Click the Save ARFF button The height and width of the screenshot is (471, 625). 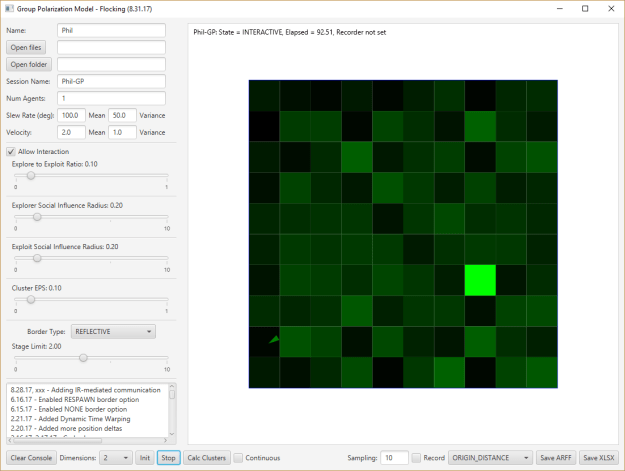pyautogui.click(x=555, y=457)
